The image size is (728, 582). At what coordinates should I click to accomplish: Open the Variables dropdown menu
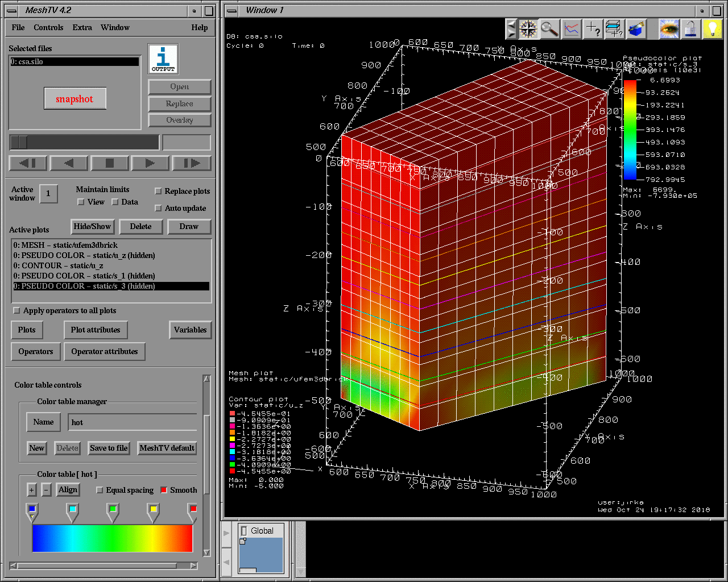coord(190,330)
